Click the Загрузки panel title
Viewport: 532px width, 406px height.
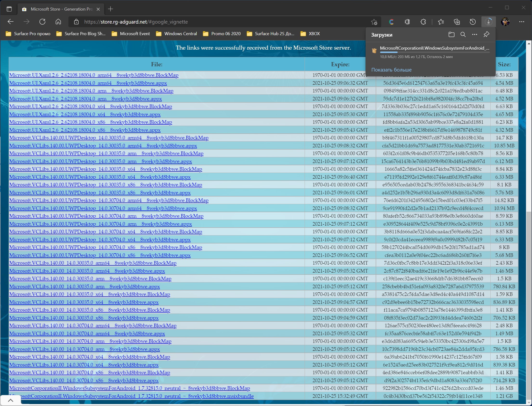tap(382, 35)
